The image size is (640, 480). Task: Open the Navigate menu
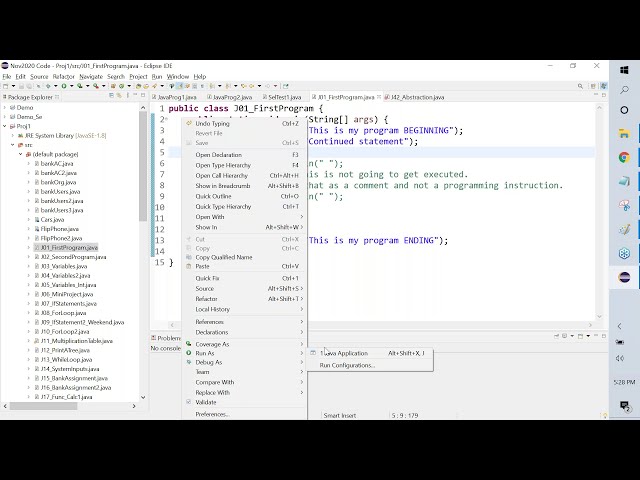[x=91, y=76]
